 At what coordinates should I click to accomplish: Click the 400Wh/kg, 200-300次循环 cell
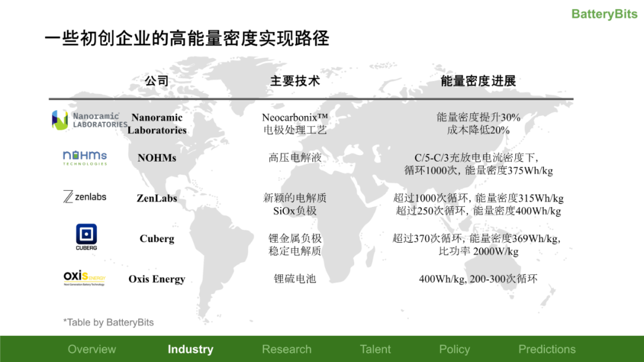tap(478, 279)
